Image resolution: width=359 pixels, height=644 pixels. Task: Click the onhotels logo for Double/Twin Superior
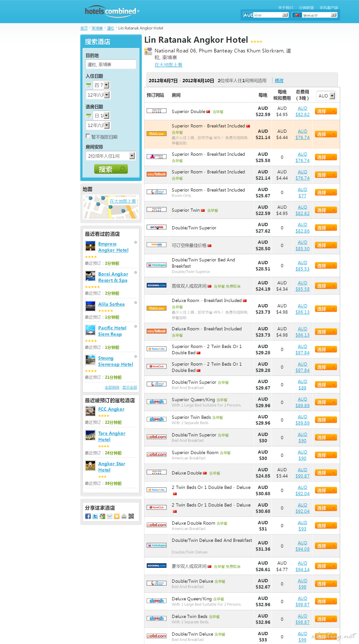click(x=156, y=227)
